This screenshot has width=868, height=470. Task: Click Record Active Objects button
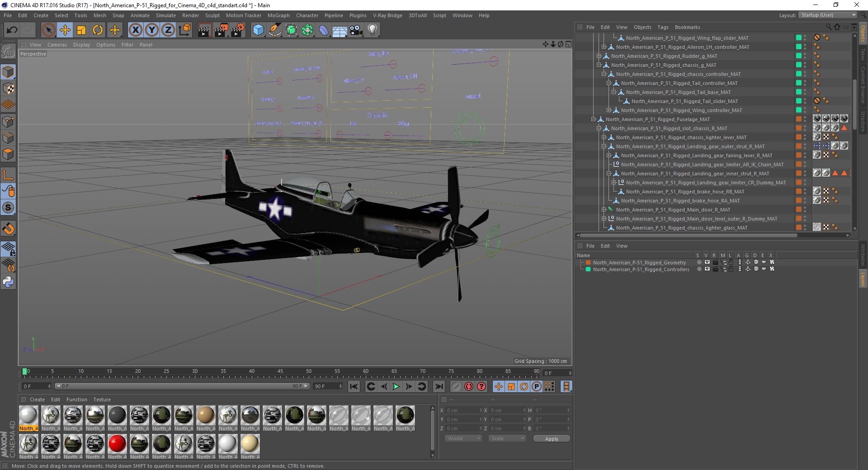pyautogui.click(x=456, y=386)
